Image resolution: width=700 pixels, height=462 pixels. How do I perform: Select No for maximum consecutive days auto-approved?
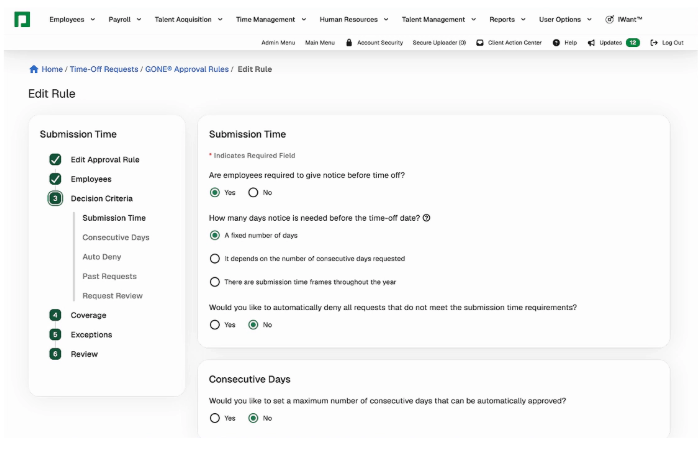pos(253,418)
